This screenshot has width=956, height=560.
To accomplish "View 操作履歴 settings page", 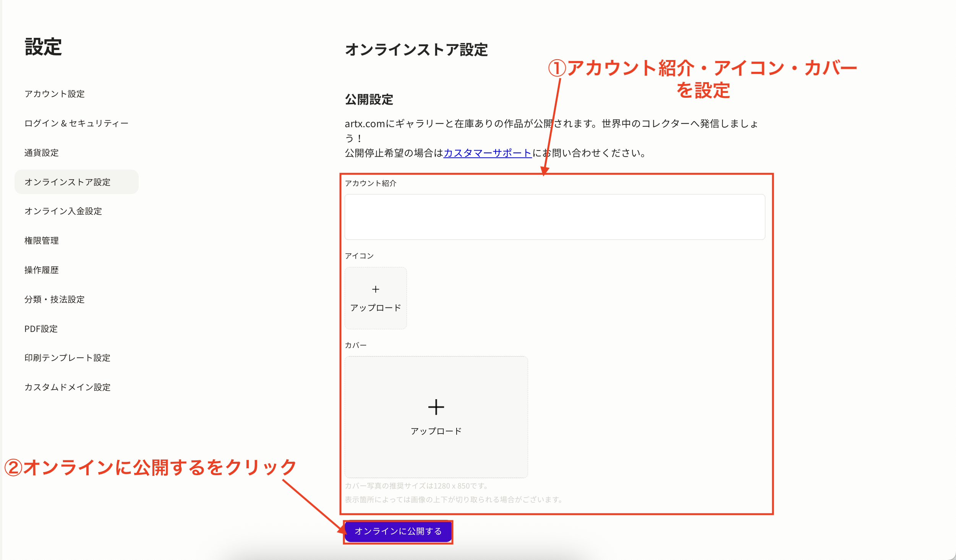I will [41, 270].
